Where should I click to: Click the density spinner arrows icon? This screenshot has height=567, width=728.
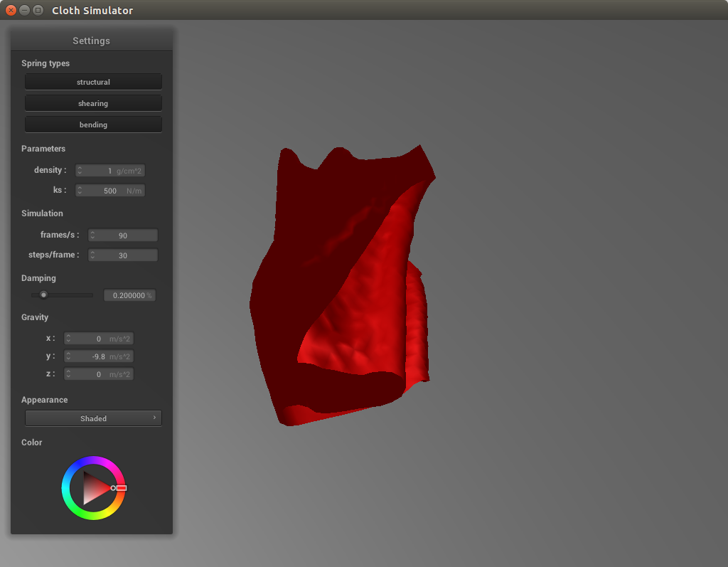tap(80, 171)
